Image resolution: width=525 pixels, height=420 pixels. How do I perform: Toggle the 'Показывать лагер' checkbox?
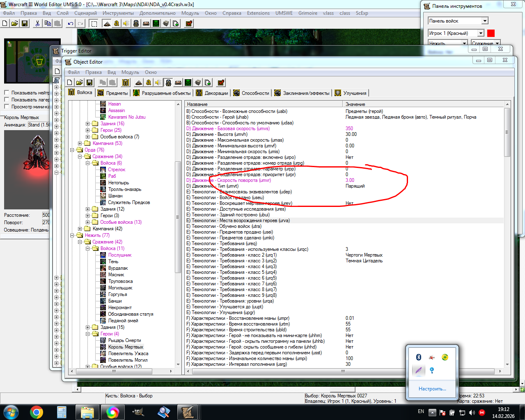pyautogui.click(x=7, y=100)
